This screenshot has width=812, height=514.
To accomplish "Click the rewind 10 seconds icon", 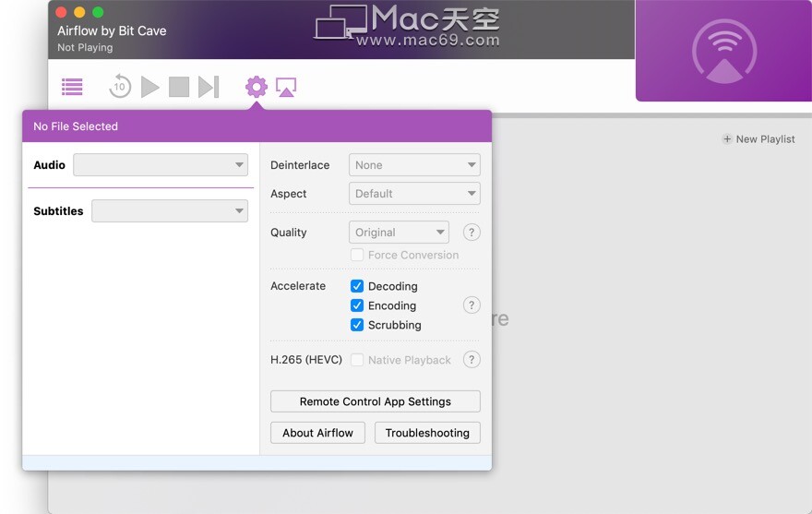I will point(120,87).
